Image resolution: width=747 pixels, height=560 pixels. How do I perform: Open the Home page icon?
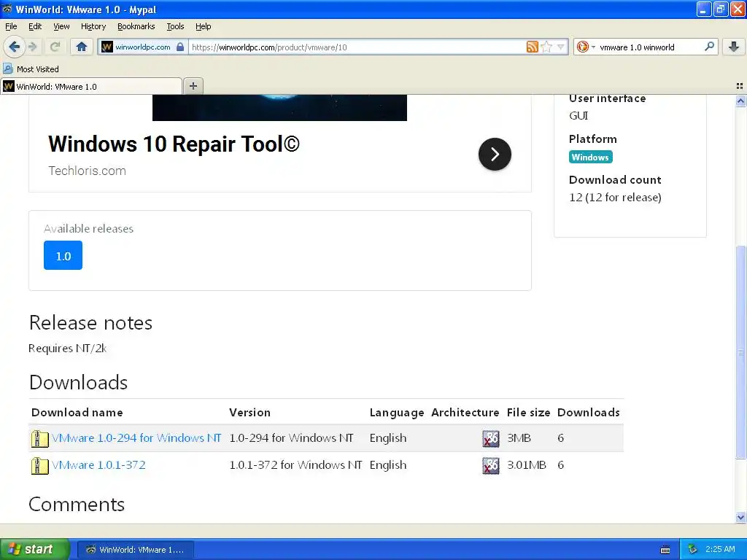click(82, 47)
